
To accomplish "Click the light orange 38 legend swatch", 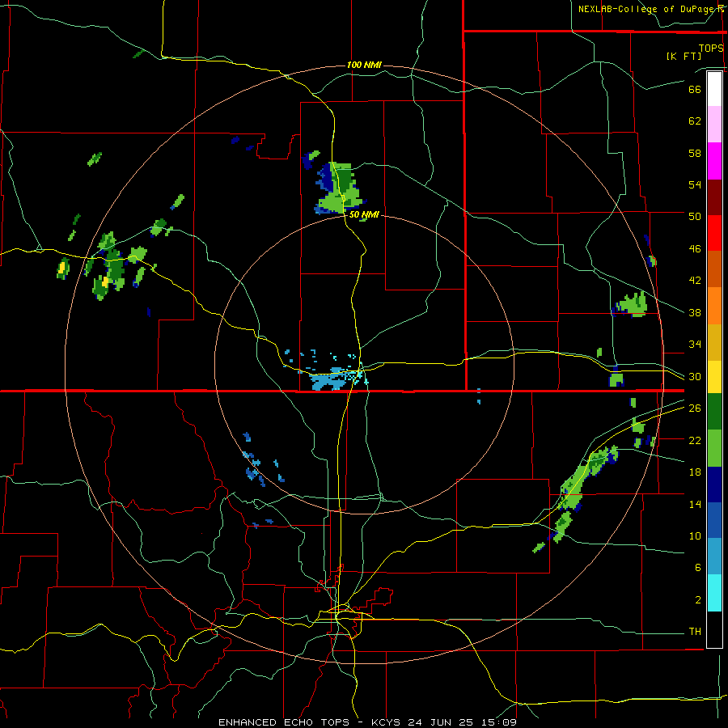I will (x=714, y=306).
